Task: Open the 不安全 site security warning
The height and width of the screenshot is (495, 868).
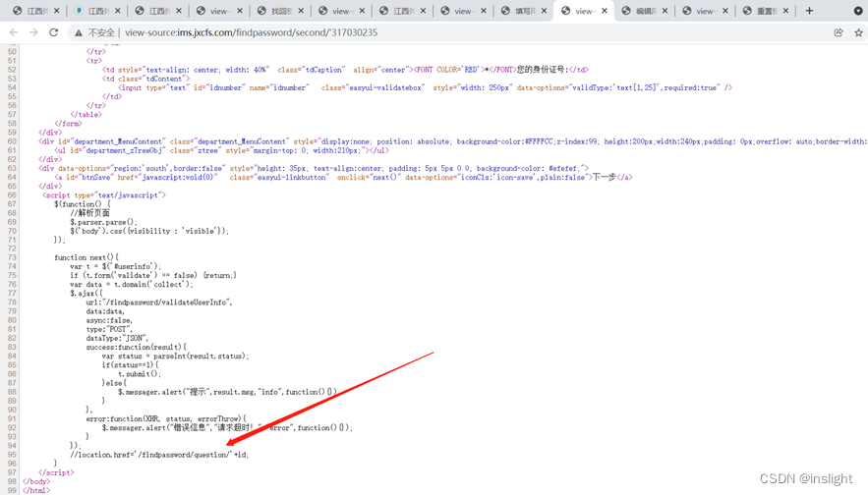Action: 94,32
